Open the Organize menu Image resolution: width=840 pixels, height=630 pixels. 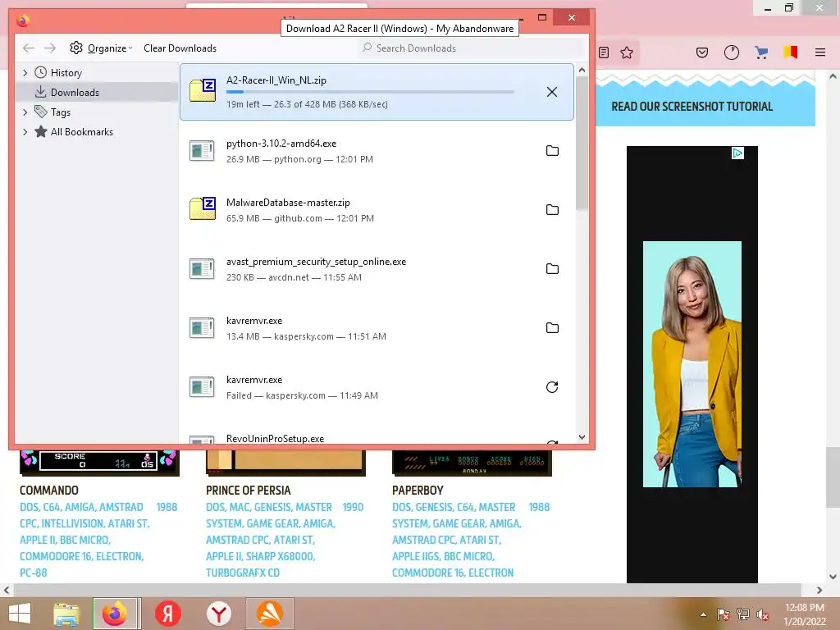[101, 48]
